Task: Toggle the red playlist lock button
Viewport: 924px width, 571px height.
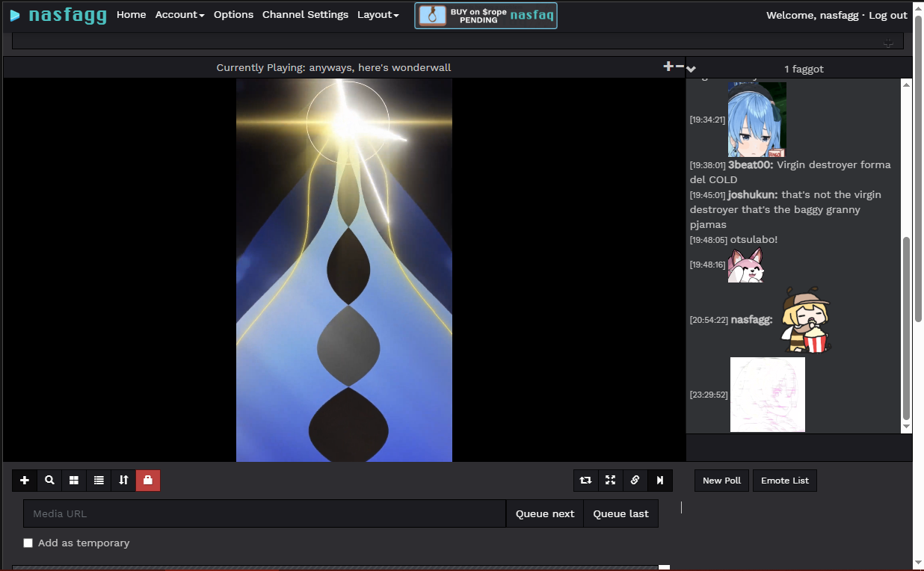Action: click(x=148, y=481)
